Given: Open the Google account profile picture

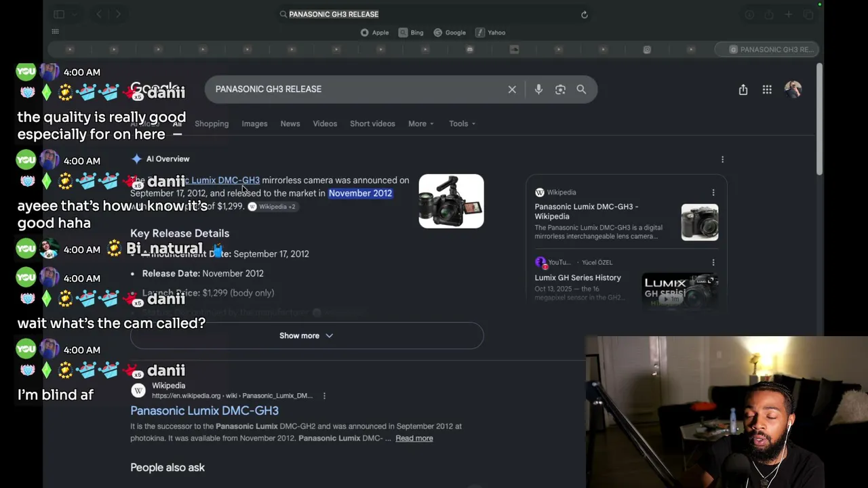Looking at the screenshot, I should tap(793, 89).
